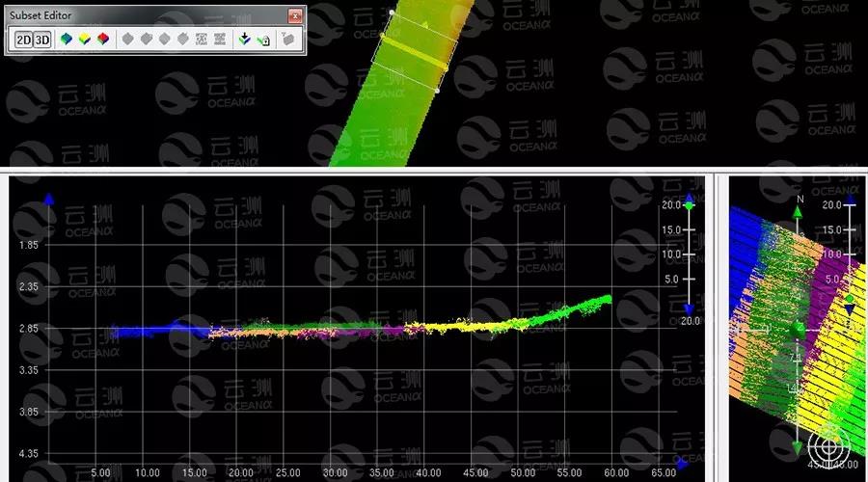Click the 10.00 distance label on profile axis
Image resolution: width=868 pixels, height=482 pixels.
[x=148, y=472]
